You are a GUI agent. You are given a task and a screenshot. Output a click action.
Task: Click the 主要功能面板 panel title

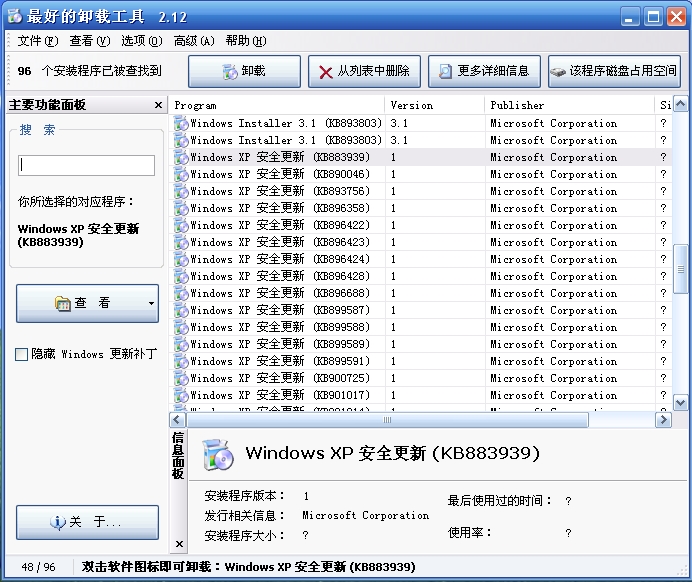47,105
